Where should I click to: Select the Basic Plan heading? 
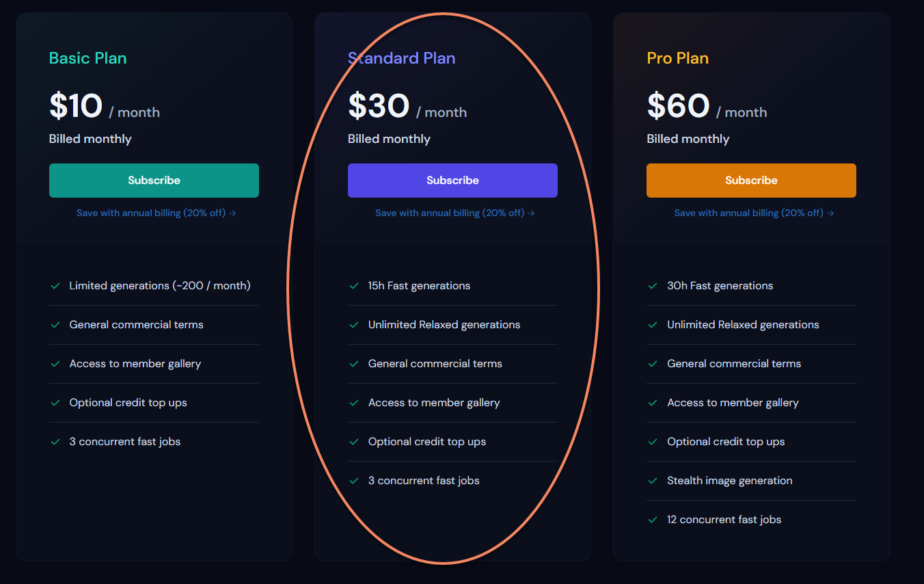coord(88,58)
